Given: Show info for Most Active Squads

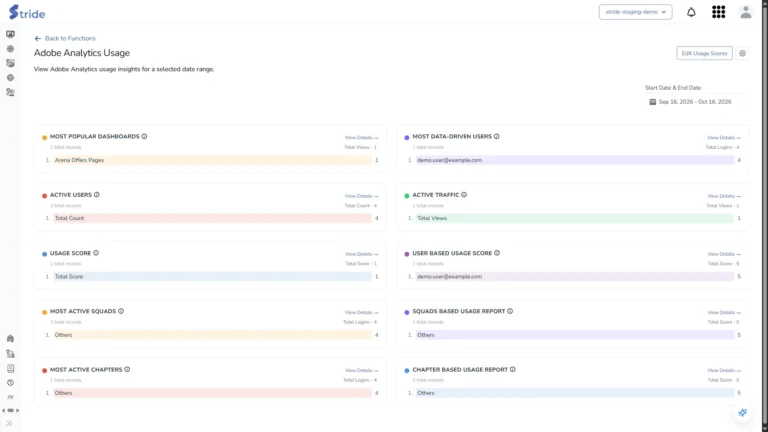Looking at the screenshot, I should pyautogui.click(x=121, y=312).
